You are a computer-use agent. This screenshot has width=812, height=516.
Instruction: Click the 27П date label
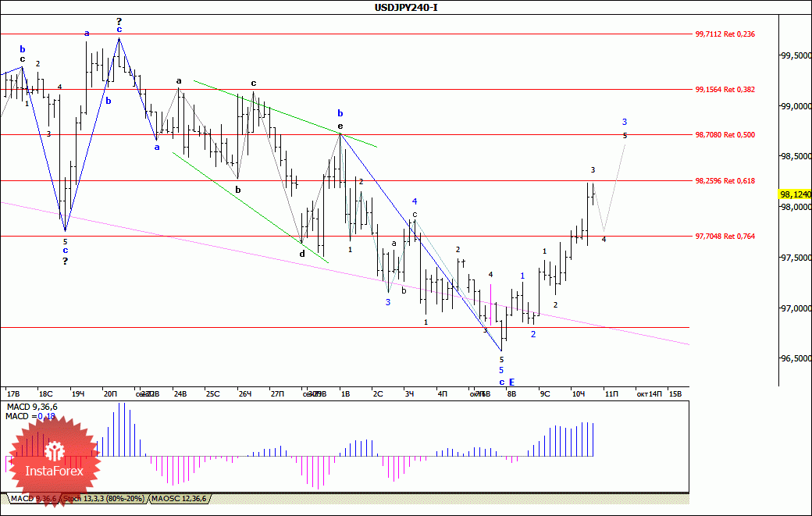pos(277,394)
